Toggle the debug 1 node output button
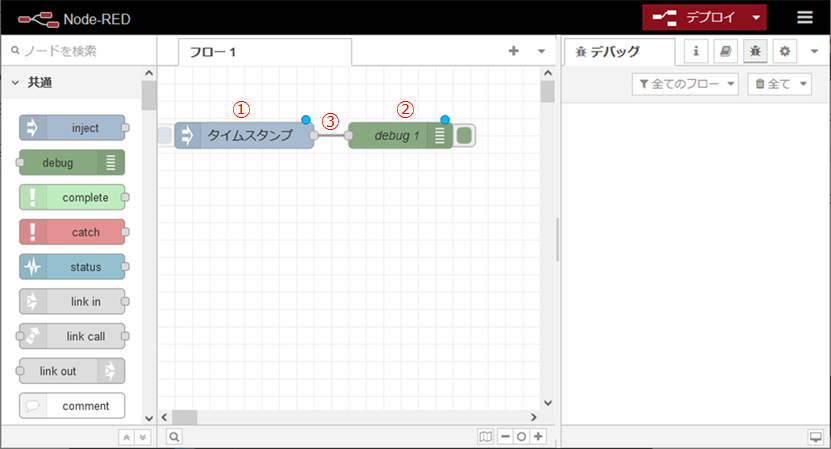Screen dimensions: 831x449 pos(465,135)
